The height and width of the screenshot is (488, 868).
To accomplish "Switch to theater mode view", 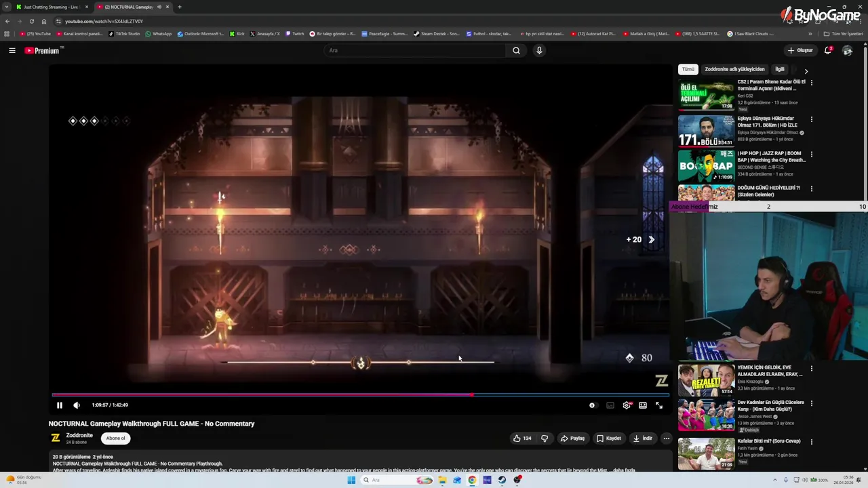I will (643, 405).
